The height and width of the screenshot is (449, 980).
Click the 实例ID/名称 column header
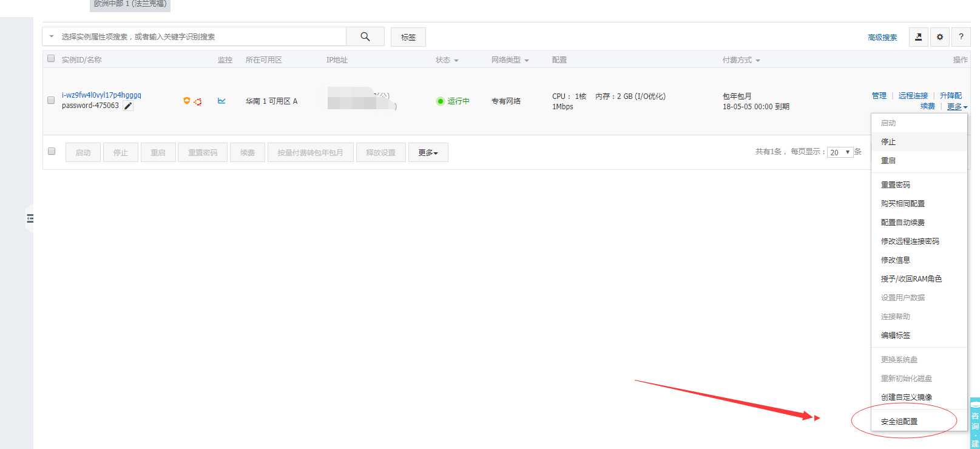click(x=81, y=60)
